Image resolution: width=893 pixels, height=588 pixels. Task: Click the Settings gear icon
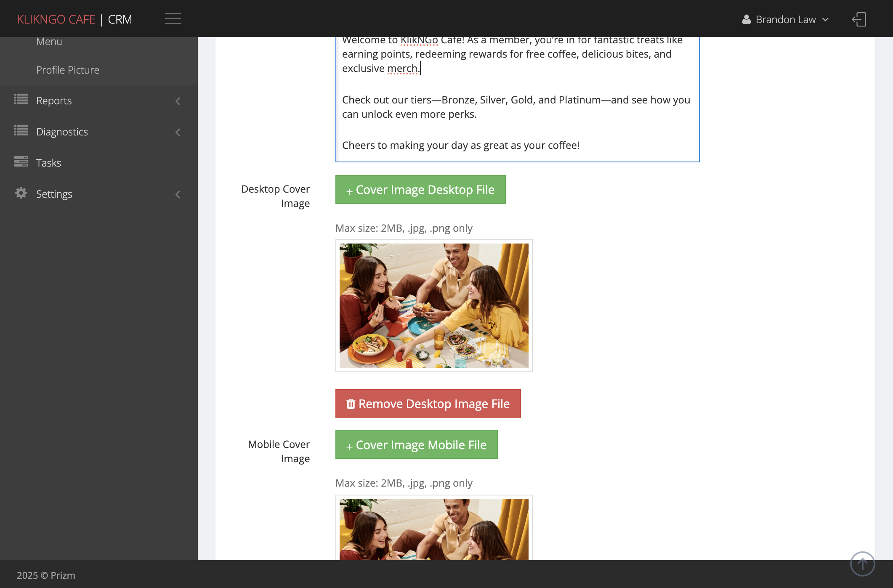[x=21, y=193]
